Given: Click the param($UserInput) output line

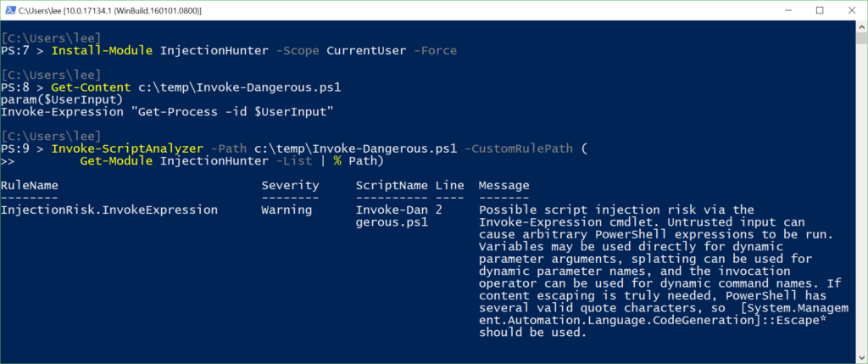Looking at the screenshot, I should point(58,99).
